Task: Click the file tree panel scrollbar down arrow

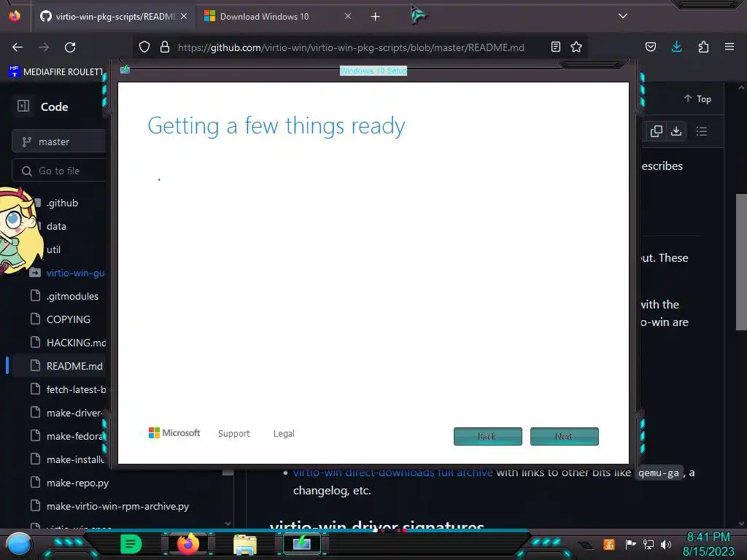Action: (228, 524)
